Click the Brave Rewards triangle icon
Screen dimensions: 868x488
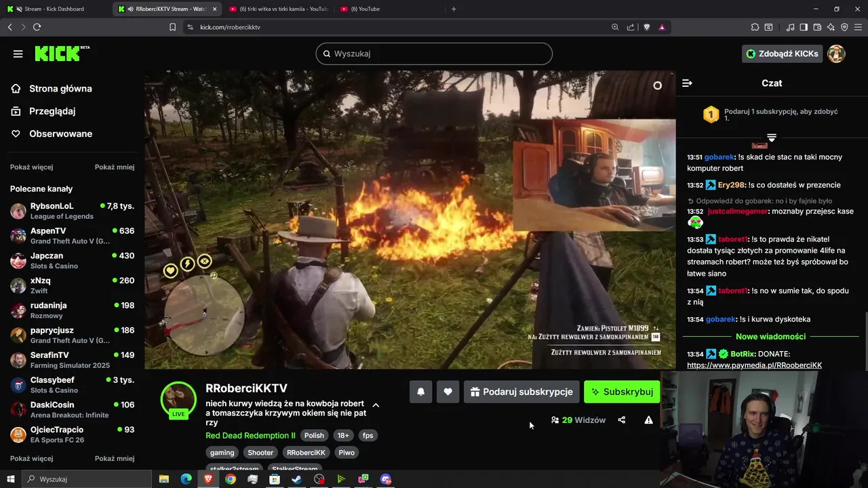click(x=662, y=27)
